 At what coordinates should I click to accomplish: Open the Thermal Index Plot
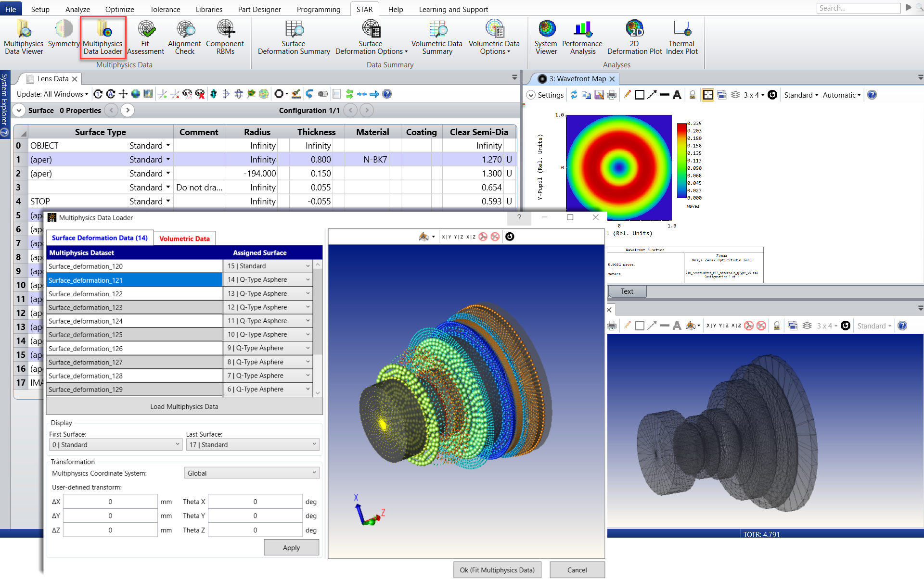[682, 38]
